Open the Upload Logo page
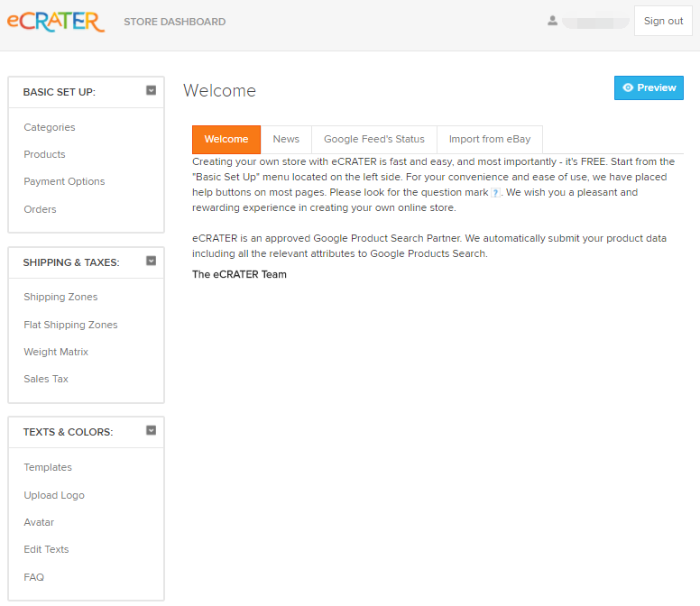700x606 pixels. pyautogui.click(x=54, y=495)
